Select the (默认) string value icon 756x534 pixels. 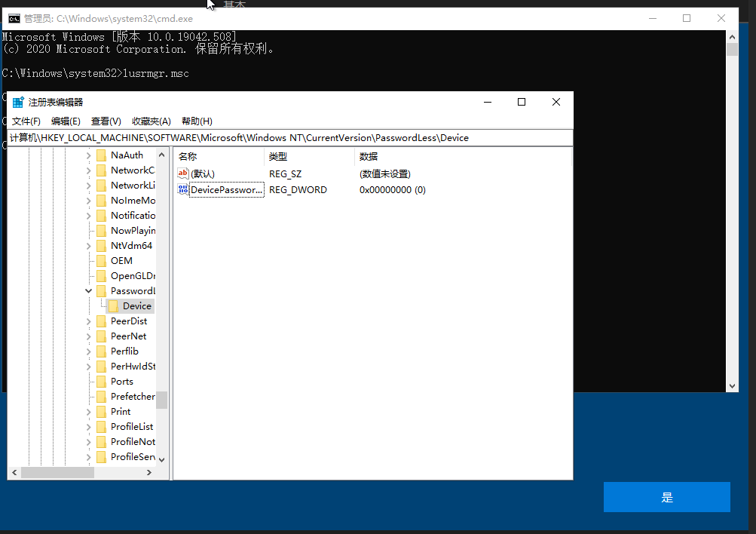coord(183,173)
